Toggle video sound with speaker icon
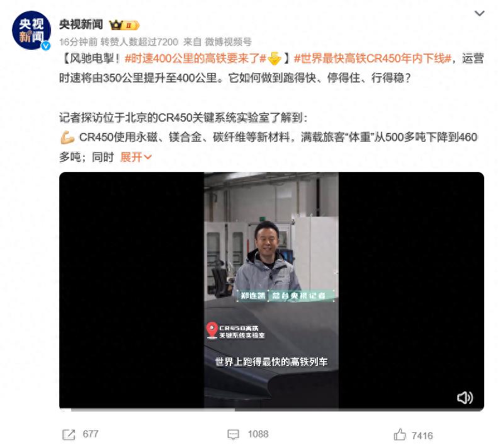Viewport: 498px width, 448px height. click(465, 398)
